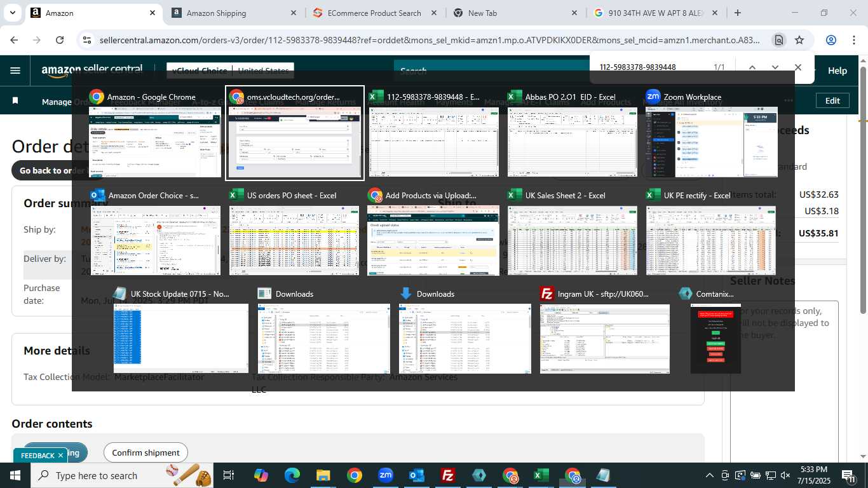Open vCloud Choice United States marketplace switcher
868x488 pixels.
(230, 71)
